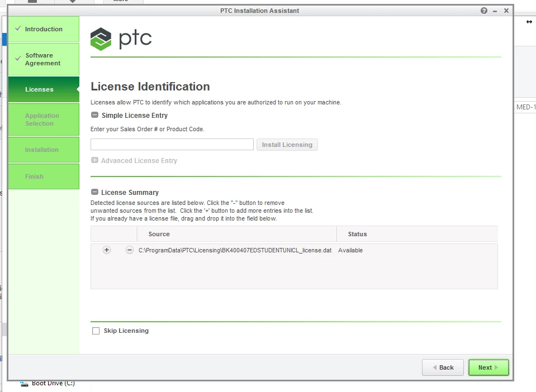Open the Software Agreement step
Image resolution: width=536 pixels, height=392 pixels.
[44, 59]
